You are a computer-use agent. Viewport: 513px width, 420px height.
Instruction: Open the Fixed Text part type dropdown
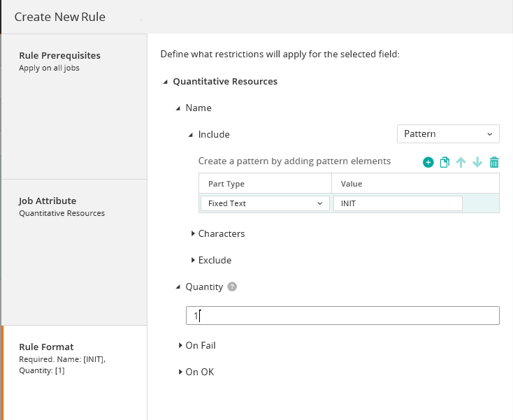tap(265, 203)
